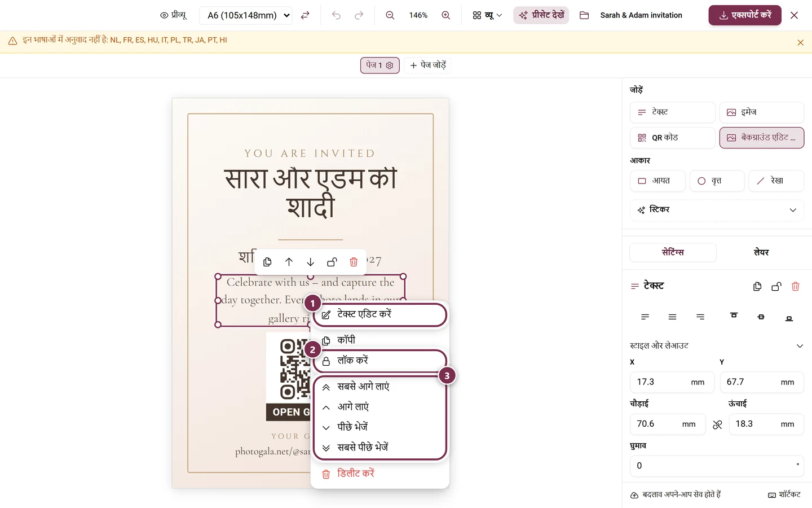Choose कॉपी in the context menu
This screenshot has height=508, width=812.
[x=380, y=340]
